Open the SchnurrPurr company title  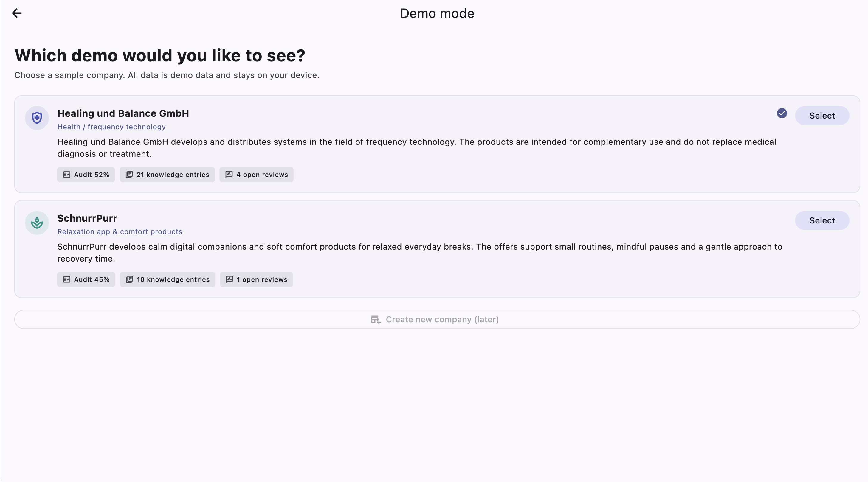(x=87, y=218)
